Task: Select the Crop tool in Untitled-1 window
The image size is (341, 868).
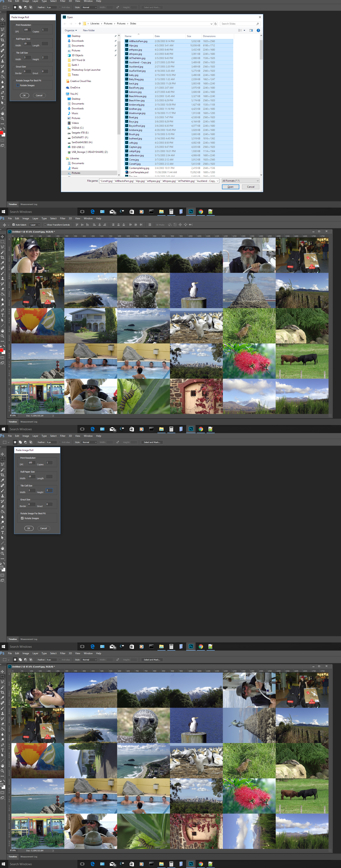Action: coord(3,258)
